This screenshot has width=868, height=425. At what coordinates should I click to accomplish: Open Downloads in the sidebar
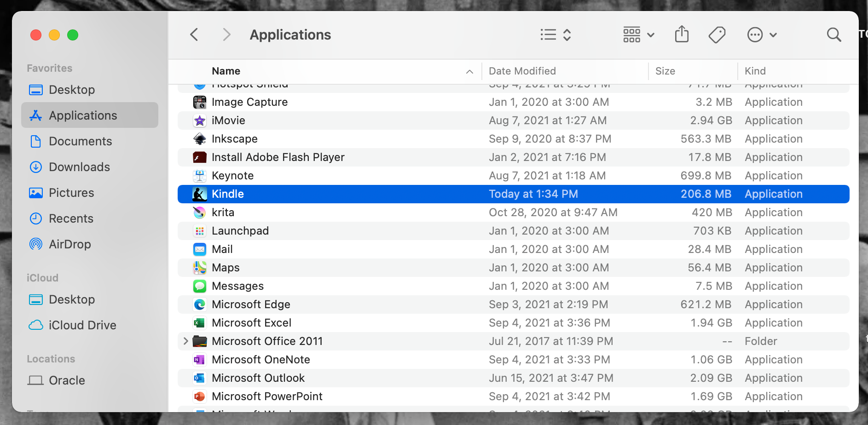[x=79, y=167]
